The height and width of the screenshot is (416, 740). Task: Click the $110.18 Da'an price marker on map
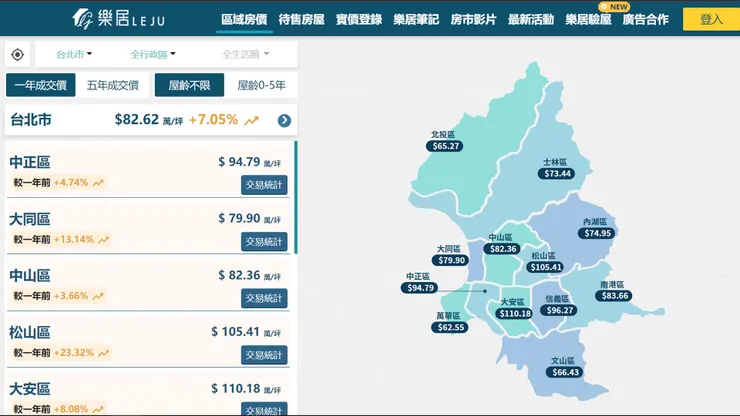click(514, 314)
